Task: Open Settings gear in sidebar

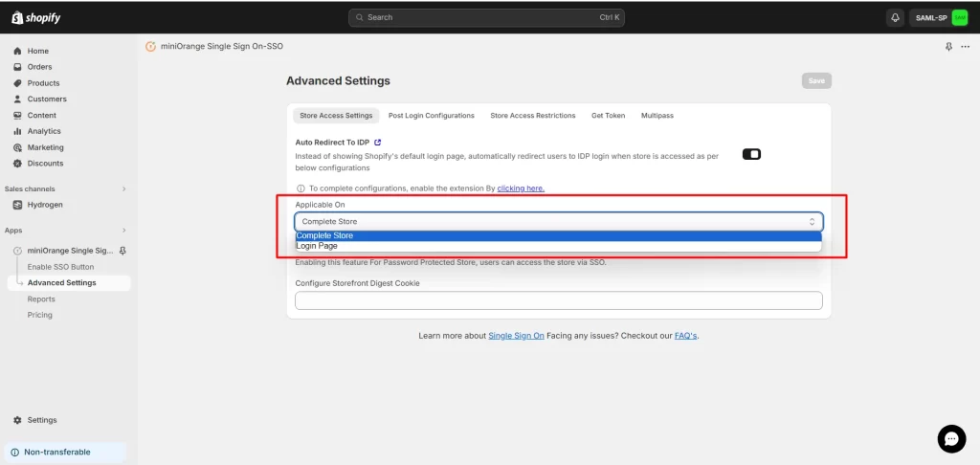Action: [18, 420]
